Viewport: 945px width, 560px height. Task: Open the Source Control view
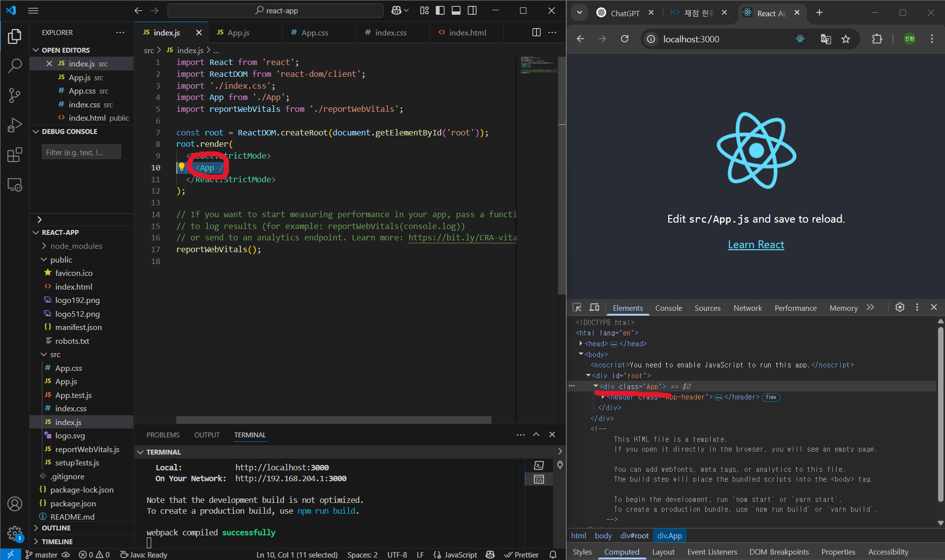click(15, 95)
